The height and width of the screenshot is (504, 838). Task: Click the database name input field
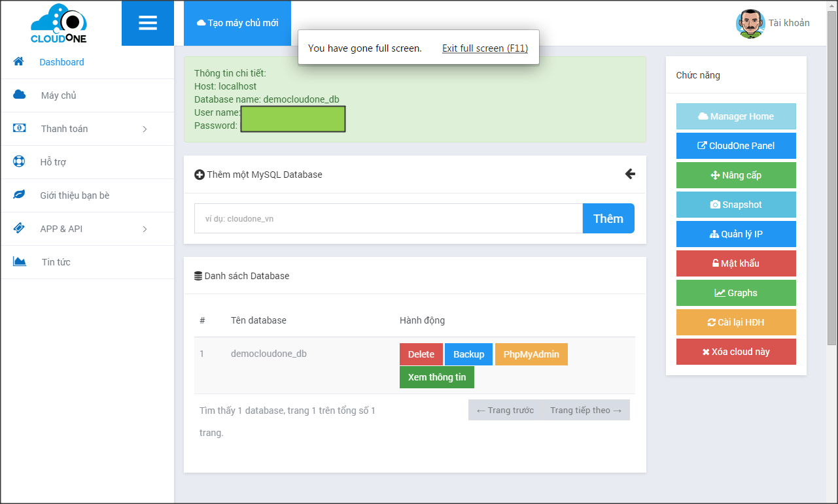pos(388,218)
